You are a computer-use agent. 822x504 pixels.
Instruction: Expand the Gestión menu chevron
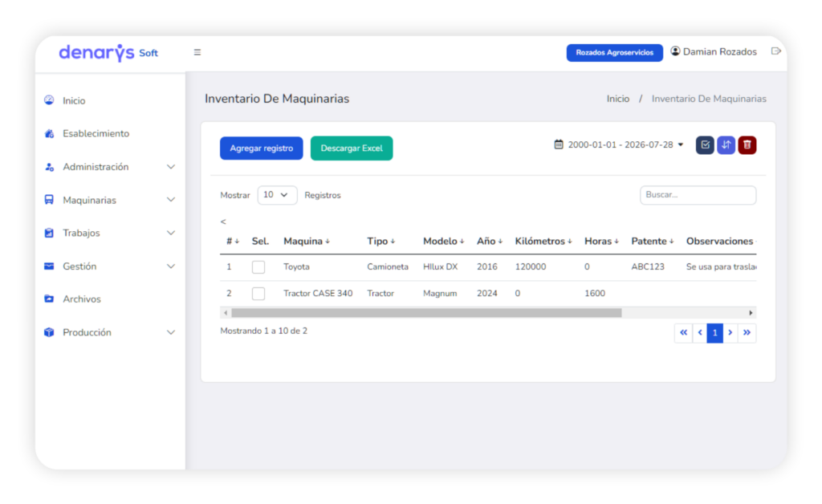click(x=171, y=266)
